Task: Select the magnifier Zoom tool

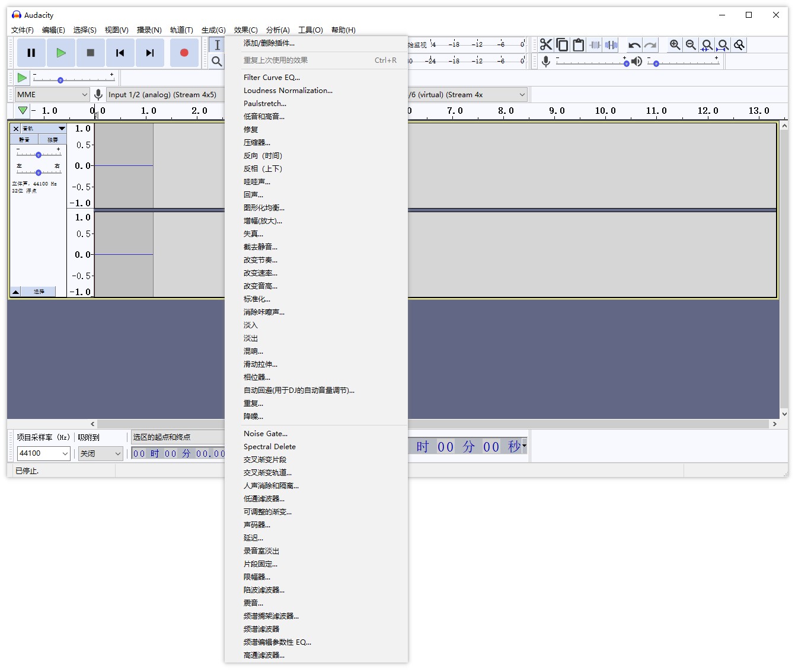Action: click(217, 61)
